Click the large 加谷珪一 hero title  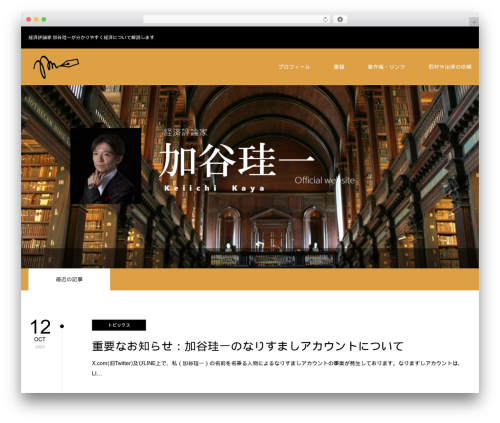[237, 160]
